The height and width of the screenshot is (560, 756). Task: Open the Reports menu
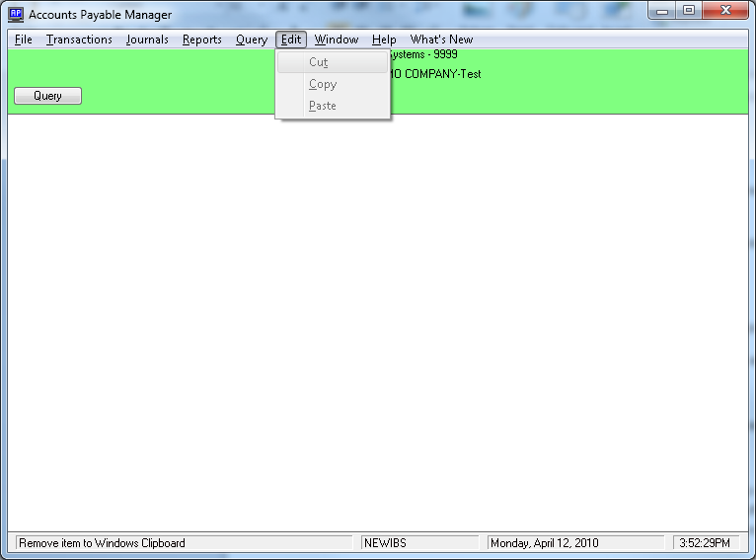[201, 40]
